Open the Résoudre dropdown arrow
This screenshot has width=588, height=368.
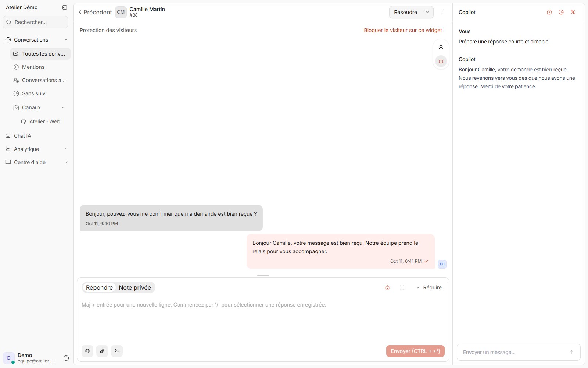[427, 12]
